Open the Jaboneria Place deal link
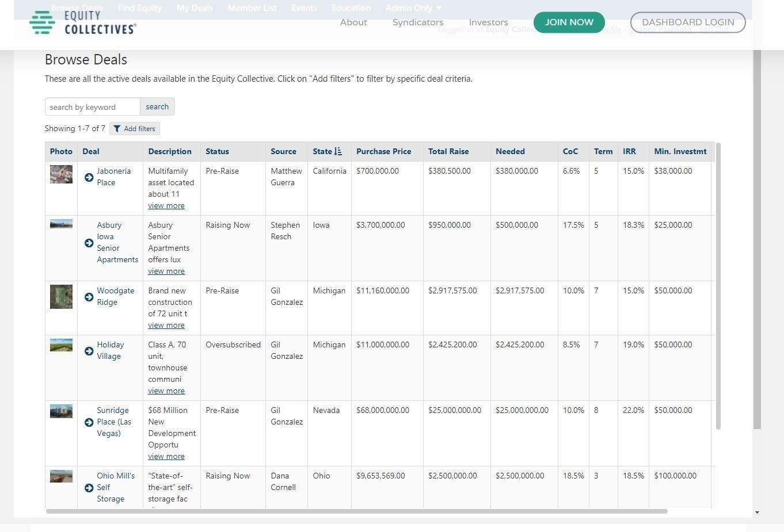 (x=113, y=177)
